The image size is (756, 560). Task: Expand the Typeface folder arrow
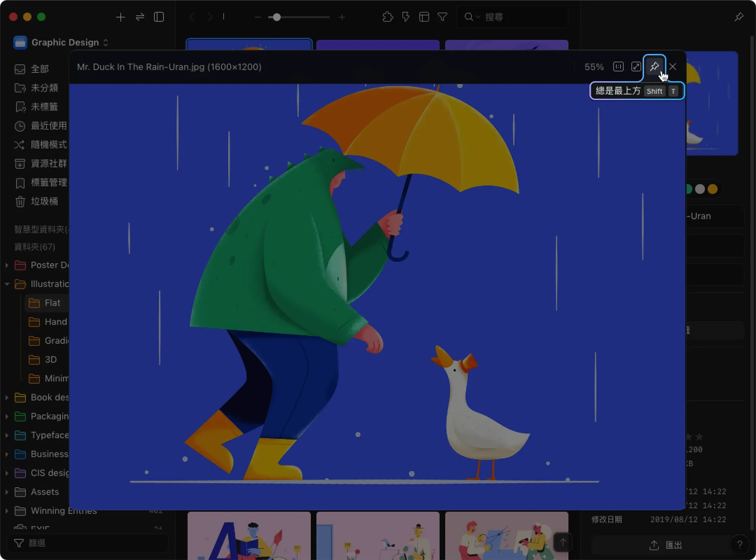click(7, 435)
